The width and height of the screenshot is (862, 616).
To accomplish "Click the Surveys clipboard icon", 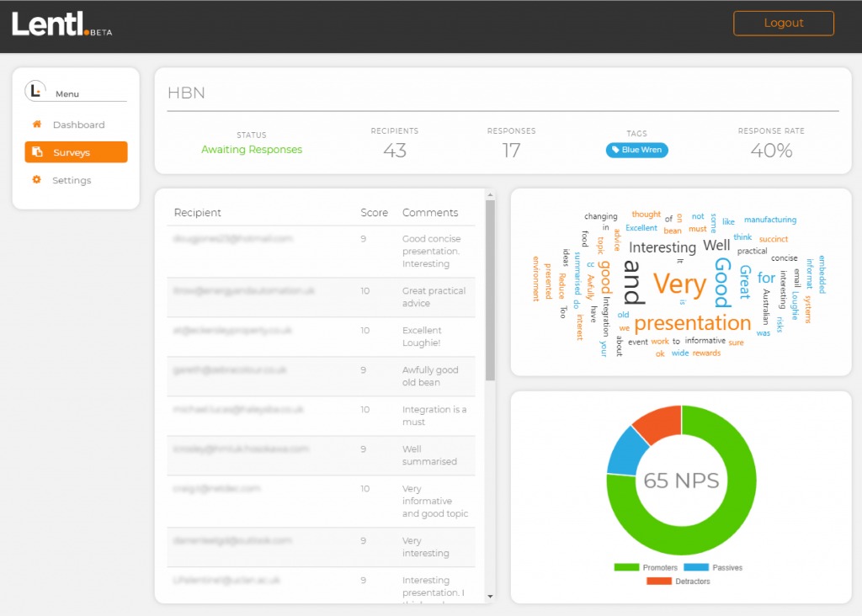I will coord(37,152).
